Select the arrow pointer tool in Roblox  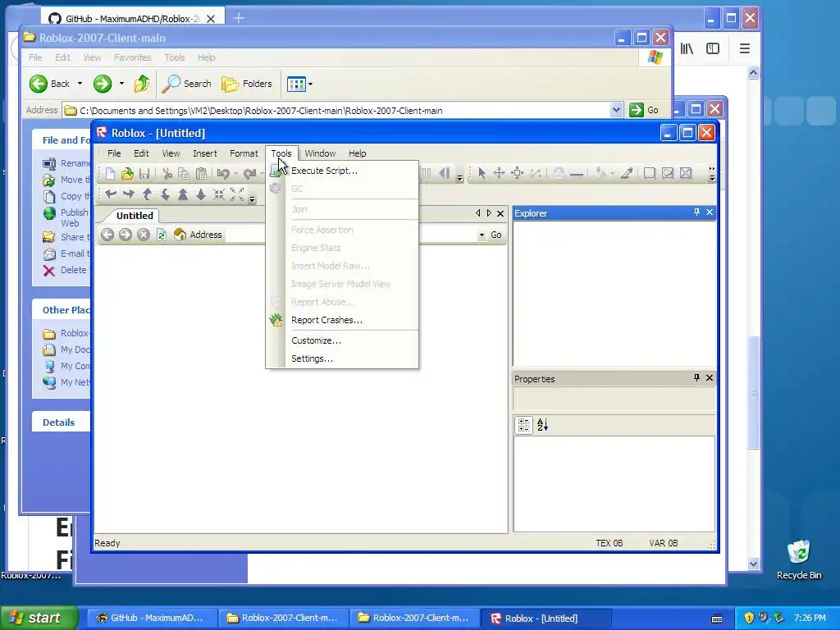click(482, 173)
